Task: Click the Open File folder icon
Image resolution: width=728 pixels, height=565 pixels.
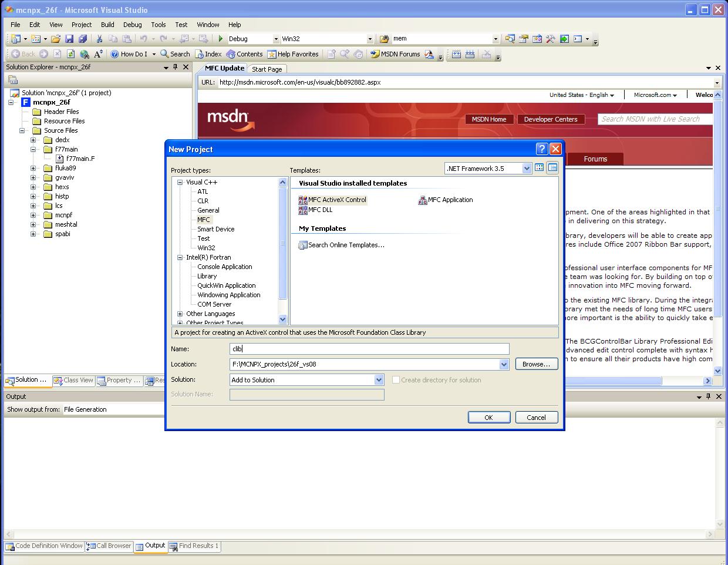Action: 56,39
